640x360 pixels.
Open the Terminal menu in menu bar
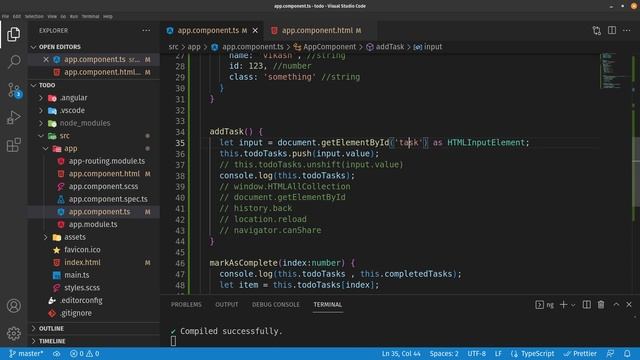click(x=90, y=16)
